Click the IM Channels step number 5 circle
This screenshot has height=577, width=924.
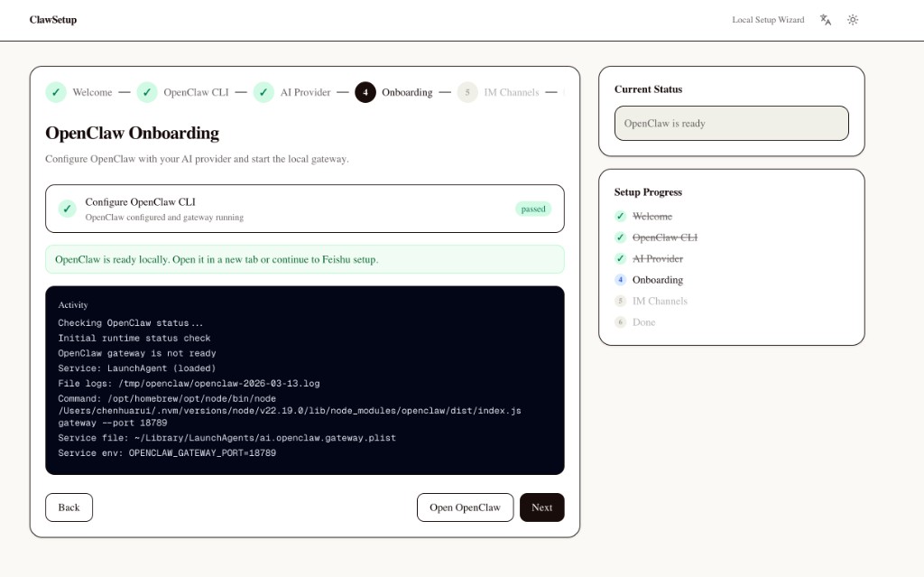467,92
